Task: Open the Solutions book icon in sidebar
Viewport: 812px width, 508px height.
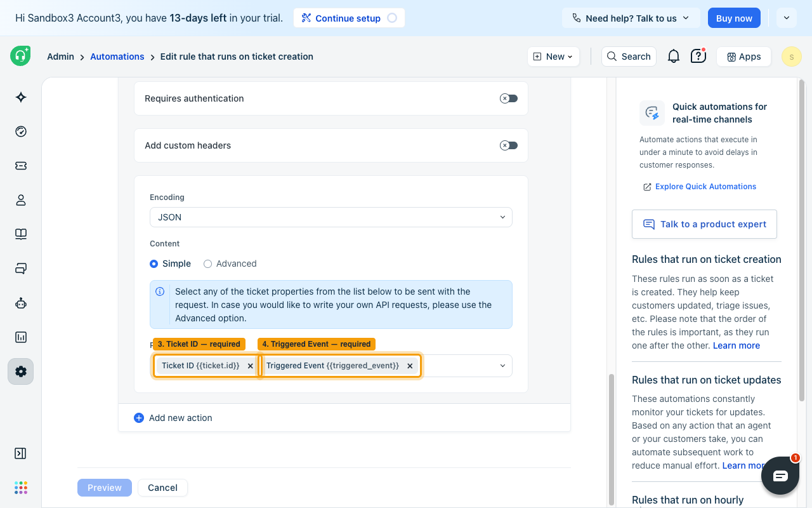Action: tap(20, 234)
